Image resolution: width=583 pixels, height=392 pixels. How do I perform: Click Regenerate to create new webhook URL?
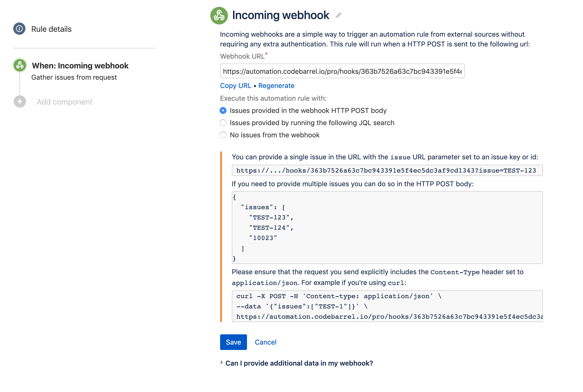(x=276, y=86)
